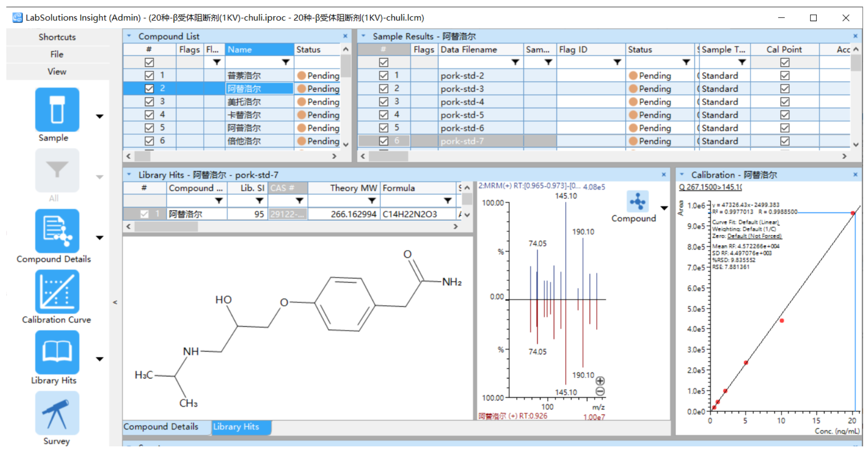Click the Q 267.1500>145.10 transition link
This screenshot has height=454, width=868.
point(710,187)
